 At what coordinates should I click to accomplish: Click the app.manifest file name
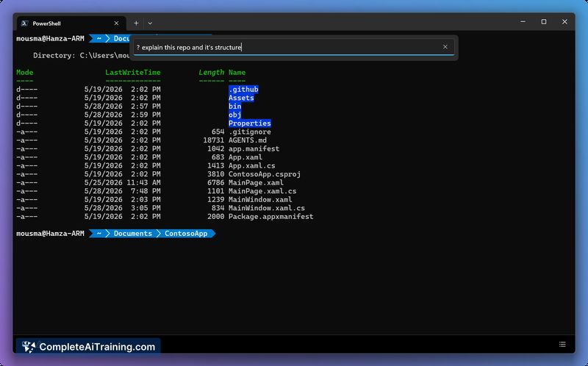(254, 148)
